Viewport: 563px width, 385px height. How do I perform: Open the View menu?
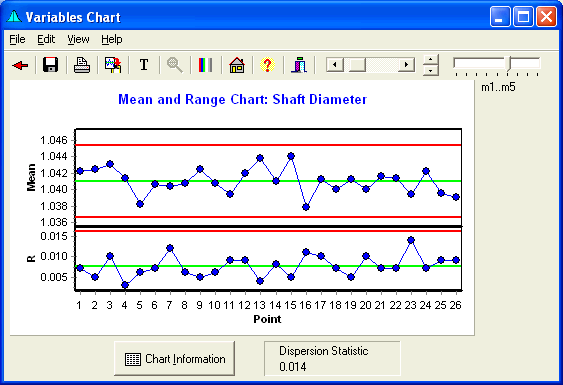pyautogui.click(x=78, y=39)
